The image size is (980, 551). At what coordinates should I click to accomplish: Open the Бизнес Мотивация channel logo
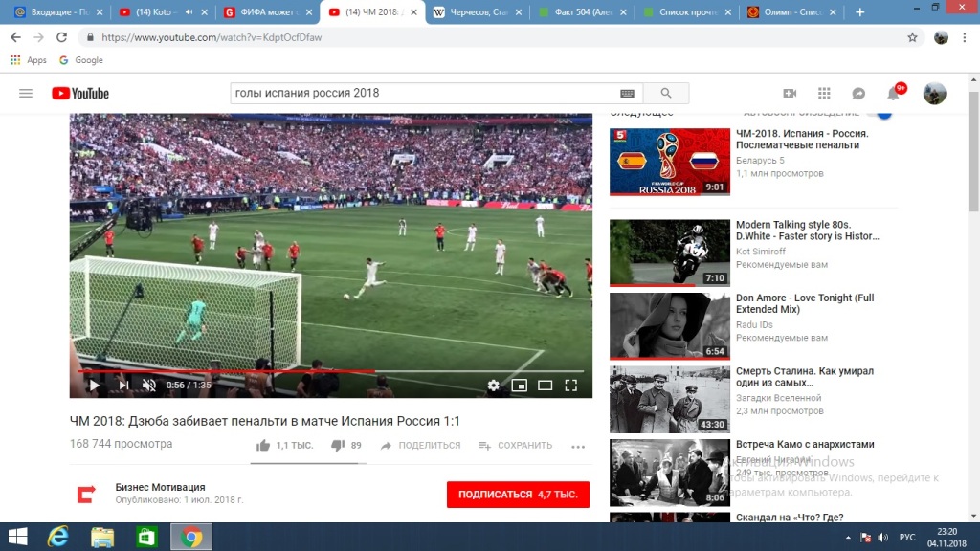[x=86, y=495]
